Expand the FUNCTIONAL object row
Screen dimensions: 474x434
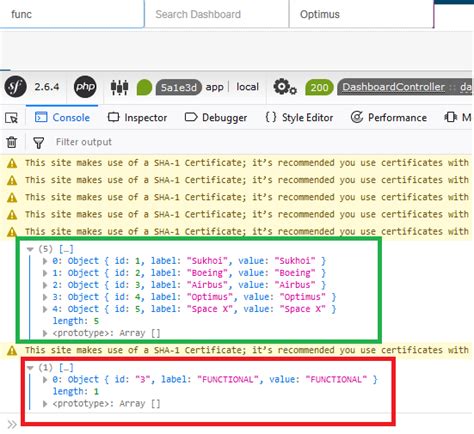pos(45,379)
